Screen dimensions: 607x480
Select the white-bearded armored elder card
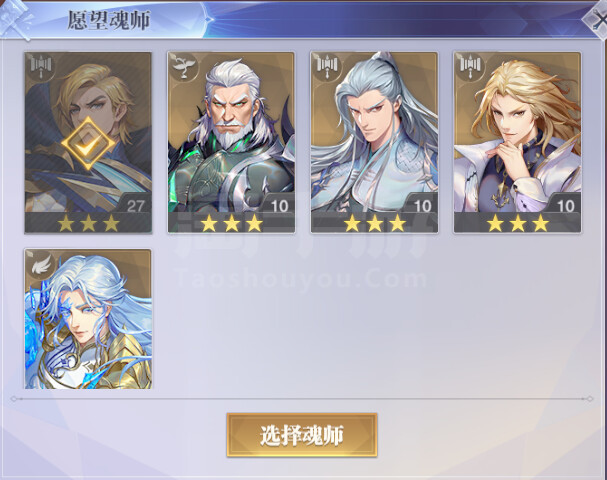pyautogui.click(x=231, y=142)
